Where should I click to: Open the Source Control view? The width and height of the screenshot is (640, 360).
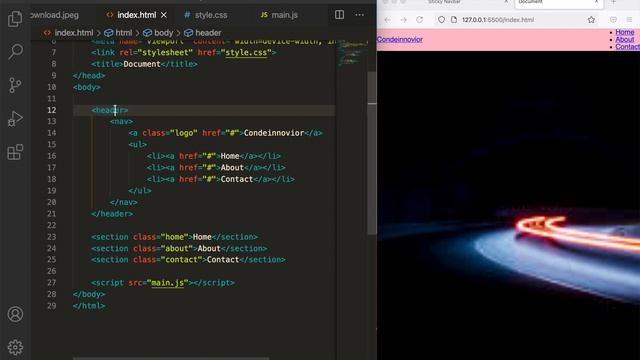(x=15, y=85)
